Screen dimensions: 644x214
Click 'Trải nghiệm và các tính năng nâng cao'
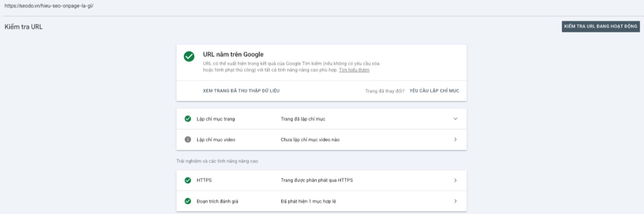[x=218, y=161]
